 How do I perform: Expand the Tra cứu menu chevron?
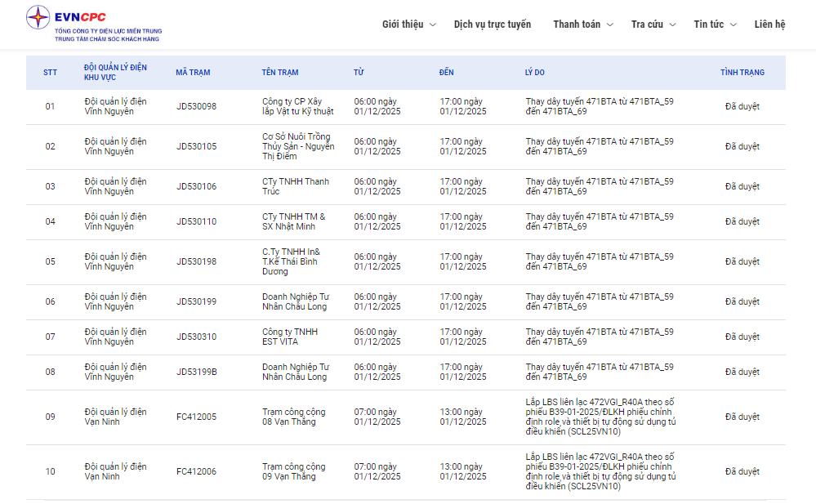pos(672,25)
